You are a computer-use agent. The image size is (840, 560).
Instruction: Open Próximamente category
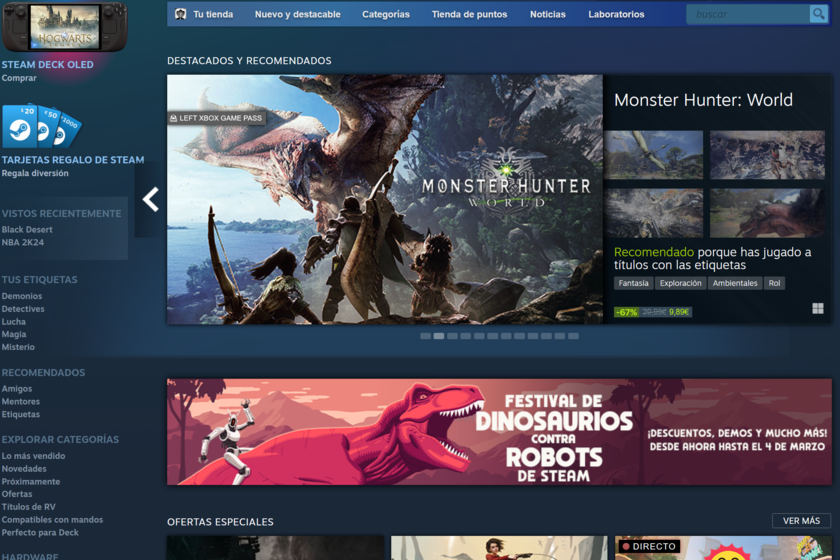point(31,481)
